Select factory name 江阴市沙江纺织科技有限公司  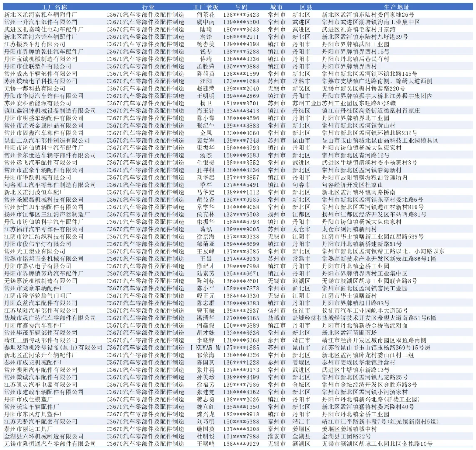click(x=44, y=237)
